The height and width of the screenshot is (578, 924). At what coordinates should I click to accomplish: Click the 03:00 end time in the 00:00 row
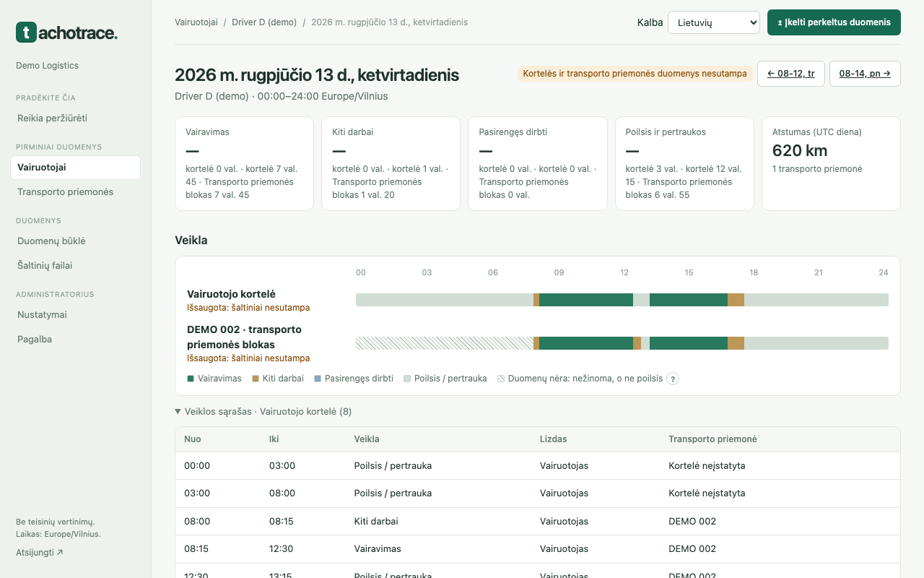pos(282,466)
